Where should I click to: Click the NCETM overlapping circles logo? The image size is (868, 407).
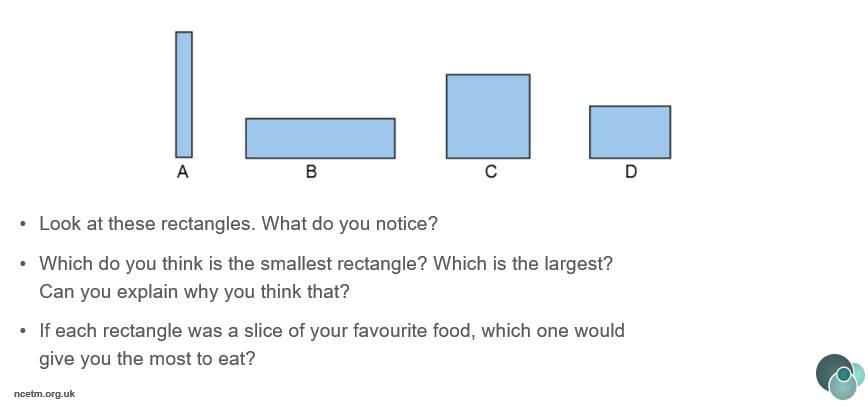[x=840, y=377]
